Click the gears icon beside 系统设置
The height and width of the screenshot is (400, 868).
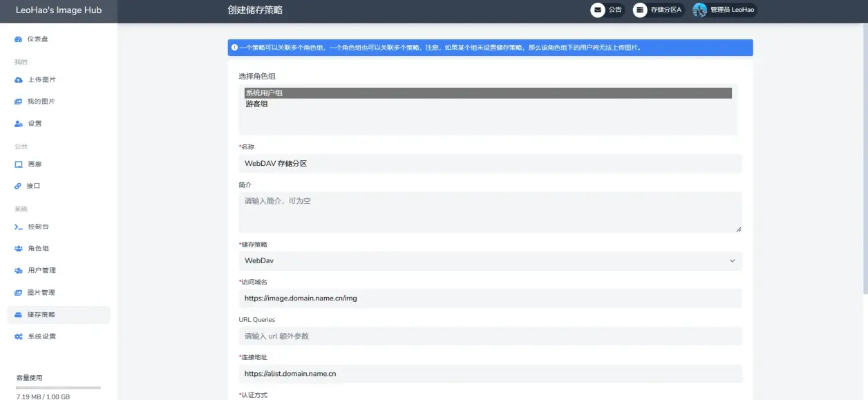point(19,336)
